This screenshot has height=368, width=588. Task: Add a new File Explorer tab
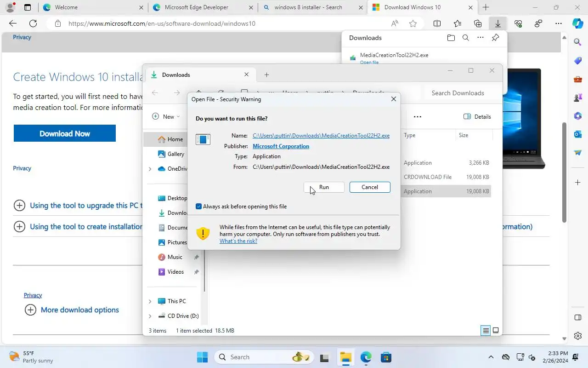pyautogui.click(x=266, y=75)
